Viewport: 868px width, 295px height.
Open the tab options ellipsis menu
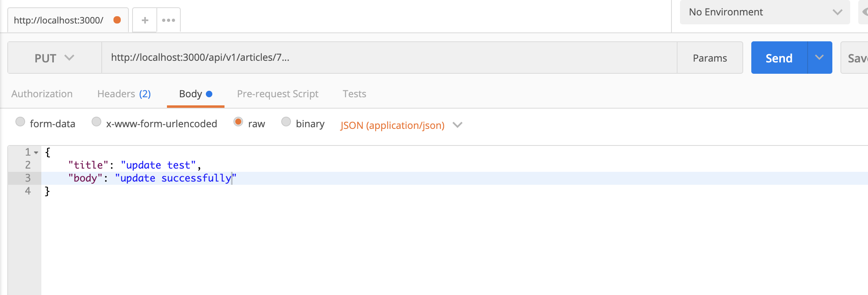pos(169,20)
